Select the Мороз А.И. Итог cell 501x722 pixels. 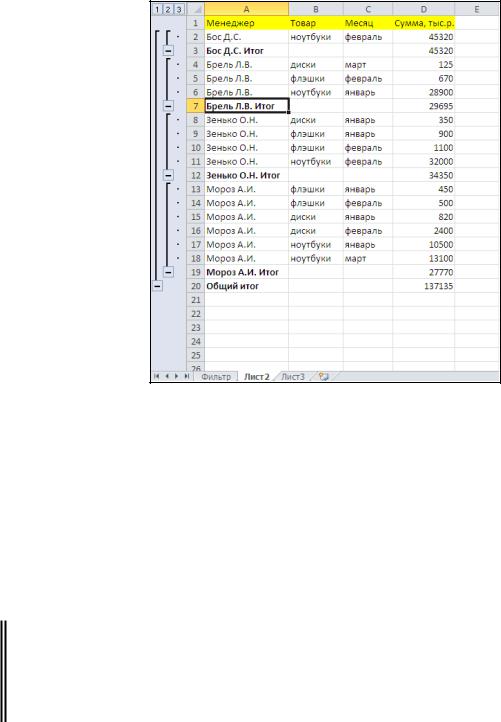pyautogui.click(x=246, y=272)
